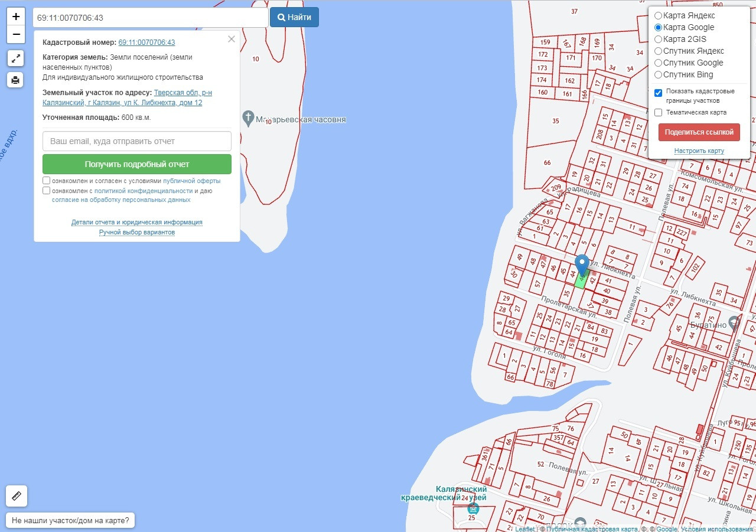Click Поделиться ссылкой button

(699, 132)
